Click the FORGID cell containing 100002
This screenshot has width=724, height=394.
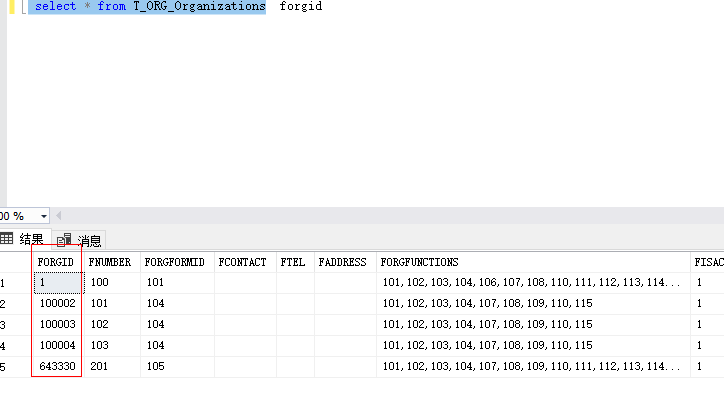click(x=57, y=303)
